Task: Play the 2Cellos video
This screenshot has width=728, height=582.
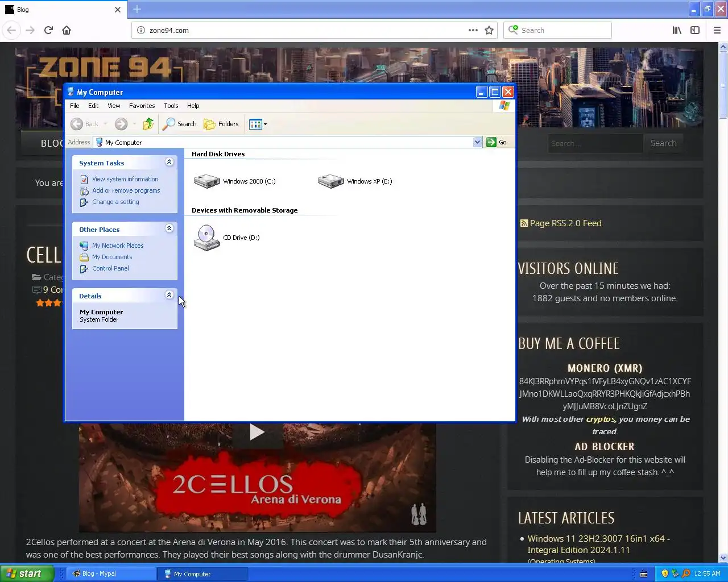Action: tap(257, 433)
